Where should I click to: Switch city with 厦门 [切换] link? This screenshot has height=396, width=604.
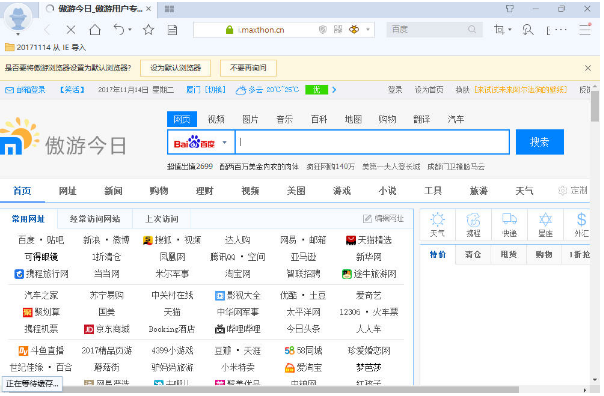pos(206,90)
